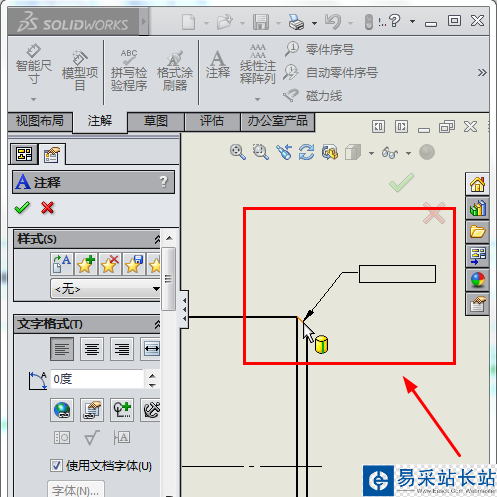Toggle 使用文档字体(U) checkbox

coord(56,465)
